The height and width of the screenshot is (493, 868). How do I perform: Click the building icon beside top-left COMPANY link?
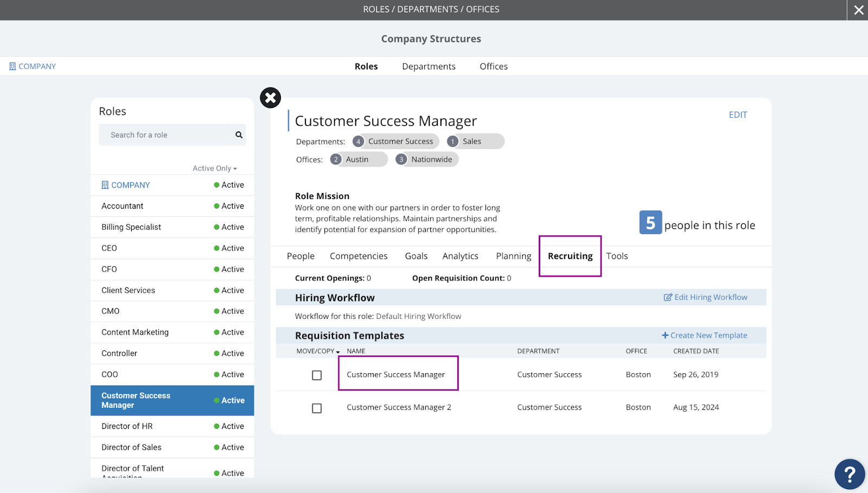(x=12, y=66)
